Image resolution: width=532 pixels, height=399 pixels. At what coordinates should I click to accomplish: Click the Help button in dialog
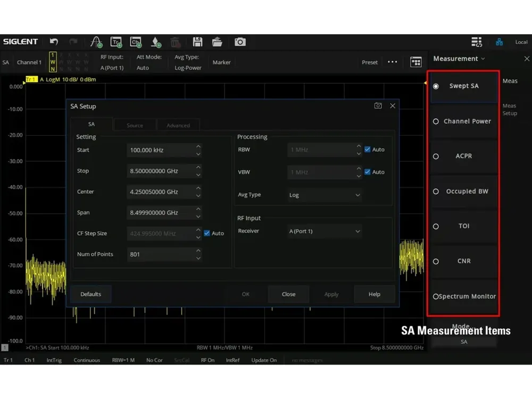point(375,294)
